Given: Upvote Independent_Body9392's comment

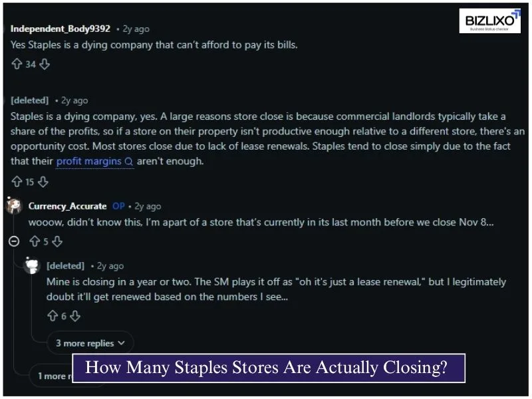Looking at the screenshot, I should point(15,64).
